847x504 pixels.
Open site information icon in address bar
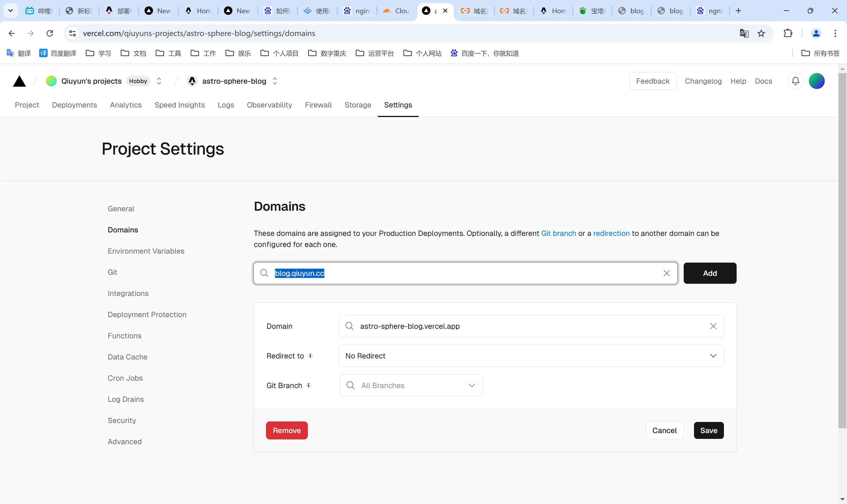(72, 33)
